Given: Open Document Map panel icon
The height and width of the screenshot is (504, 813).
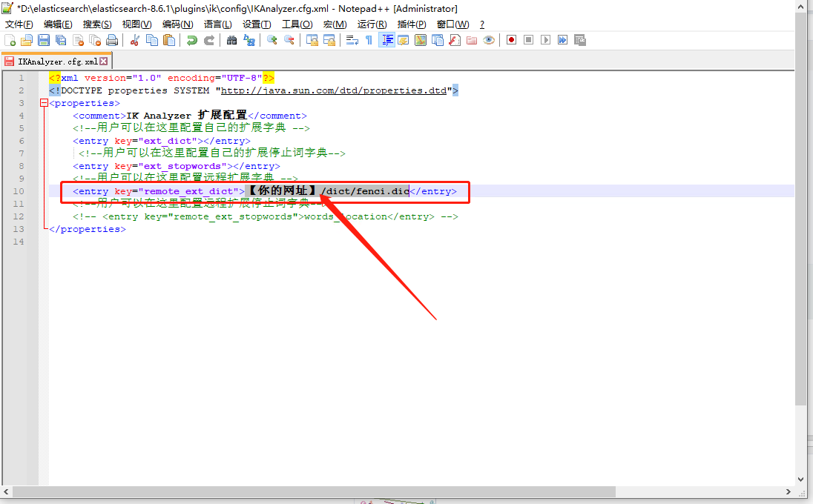Looking at the screenshot, I should tap(421, 41).
